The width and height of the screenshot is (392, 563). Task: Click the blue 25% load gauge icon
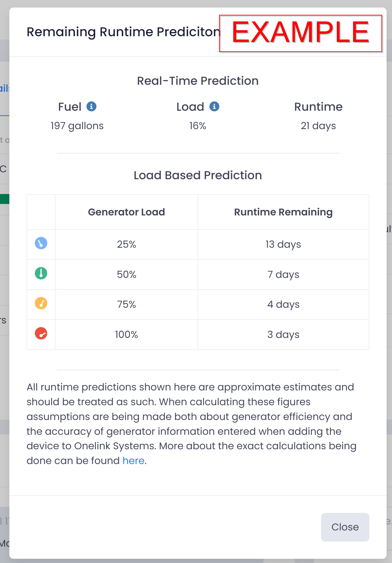[41, 243]
